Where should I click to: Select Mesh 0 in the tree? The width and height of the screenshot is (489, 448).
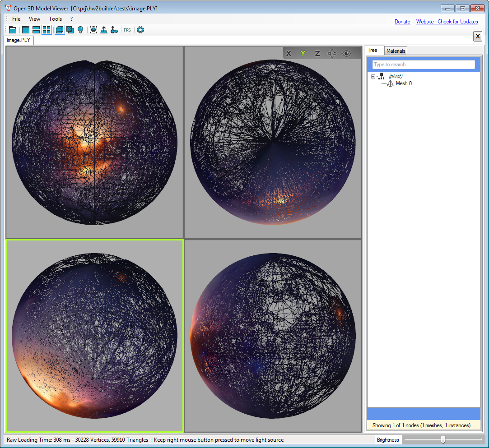[x=404, y=83]
